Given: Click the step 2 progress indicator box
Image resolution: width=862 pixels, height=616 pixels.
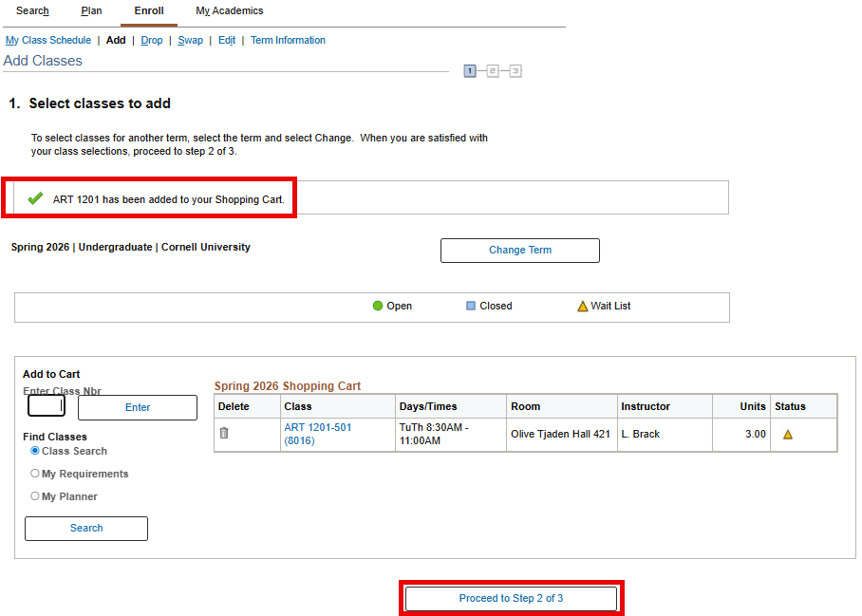Looking at the screenshot, I should [493, 71].
